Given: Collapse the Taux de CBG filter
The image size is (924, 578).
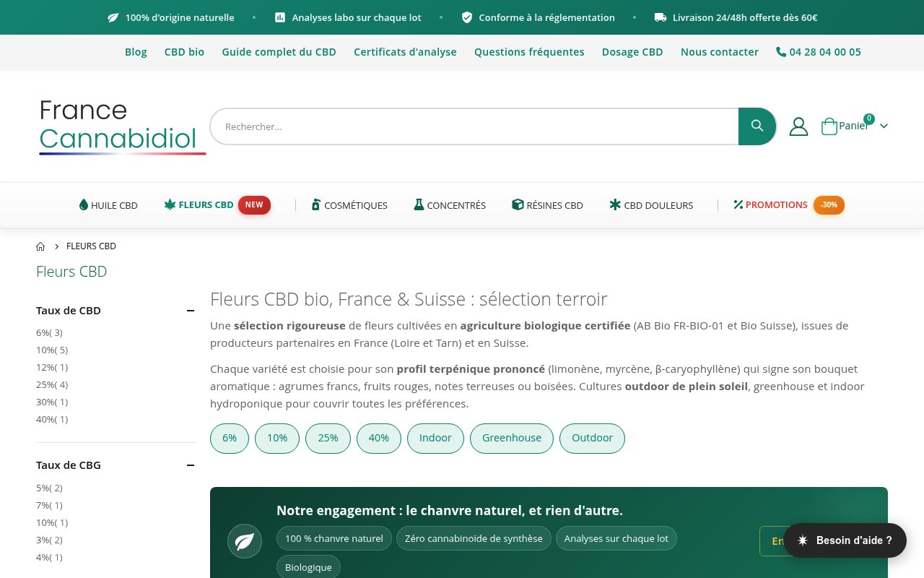Looking at the screenshot, I should tap(191, 465).
